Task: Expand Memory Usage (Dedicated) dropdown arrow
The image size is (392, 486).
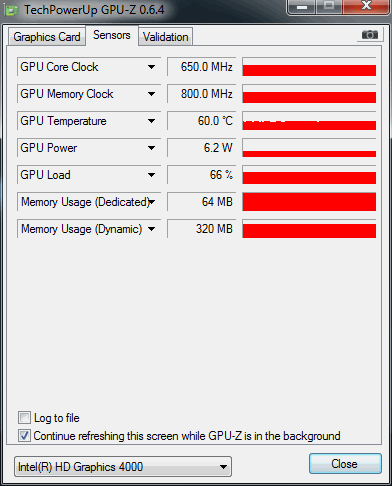Action: [152, 202]
